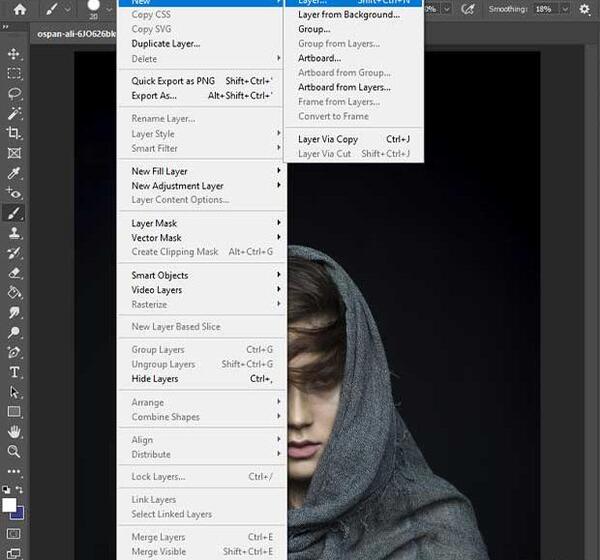Image resolution: width=600 pixels, height=560 pixels.
Task: Select the highlighted Layer... submenu entry
Action: click(354, 3)
